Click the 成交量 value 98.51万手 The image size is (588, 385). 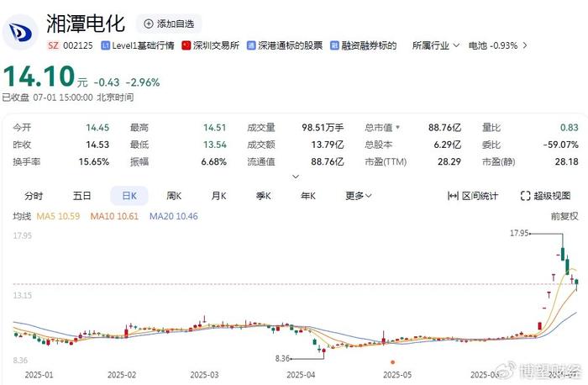(323, 128)
